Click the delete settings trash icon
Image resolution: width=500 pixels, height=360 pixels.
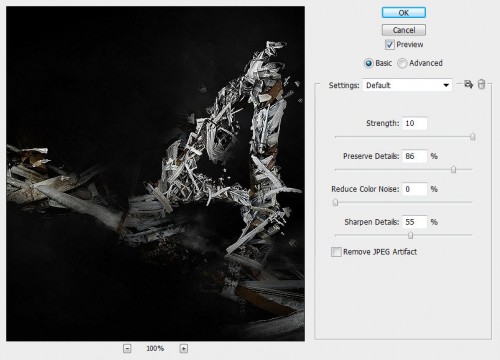click(481, 84)
